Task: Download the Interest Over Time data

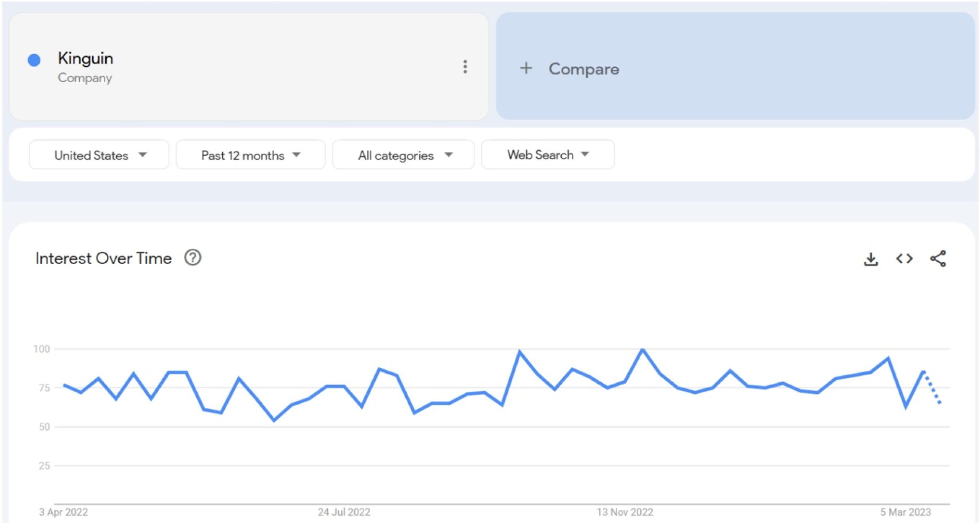Action: [x=871, y=259]
